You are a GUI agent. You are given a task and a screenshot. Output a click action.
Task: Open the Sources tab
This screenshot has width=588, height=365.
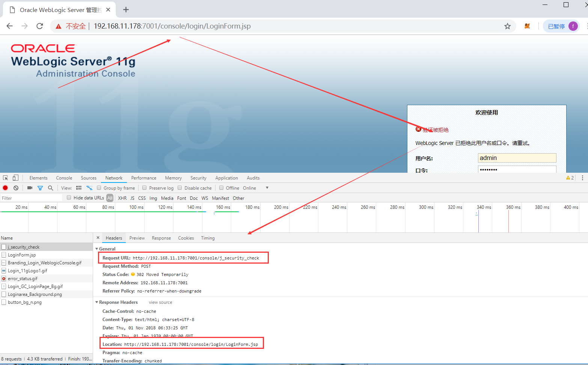[89, 178]
